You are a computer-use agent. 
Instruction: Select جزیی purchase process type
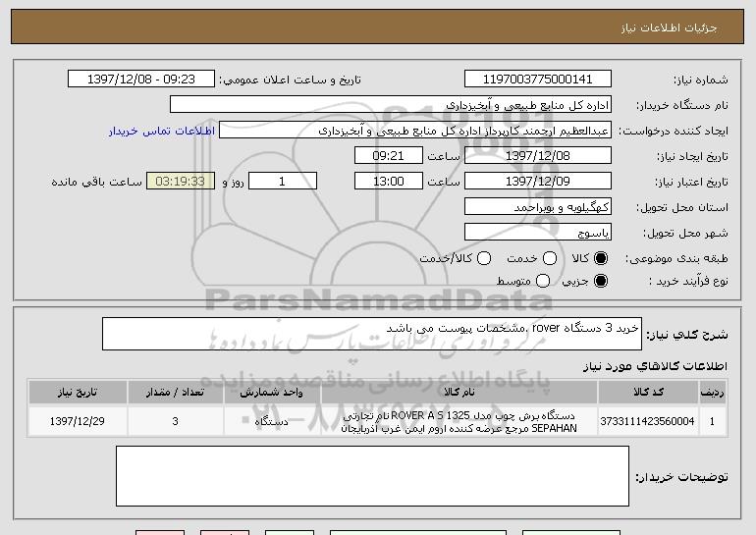(x=602, y=281)
